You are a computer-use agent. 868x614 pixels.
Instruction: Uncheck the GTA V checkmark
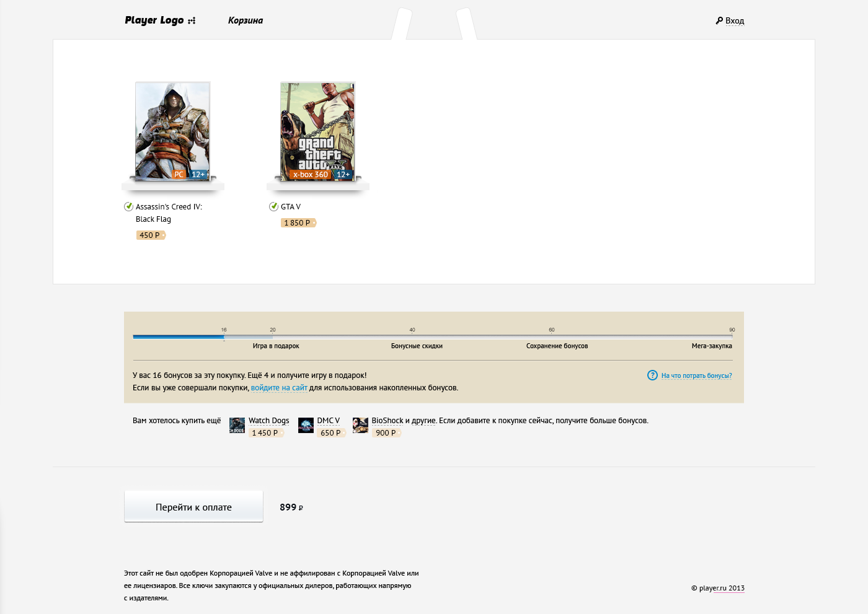point(273,207)
